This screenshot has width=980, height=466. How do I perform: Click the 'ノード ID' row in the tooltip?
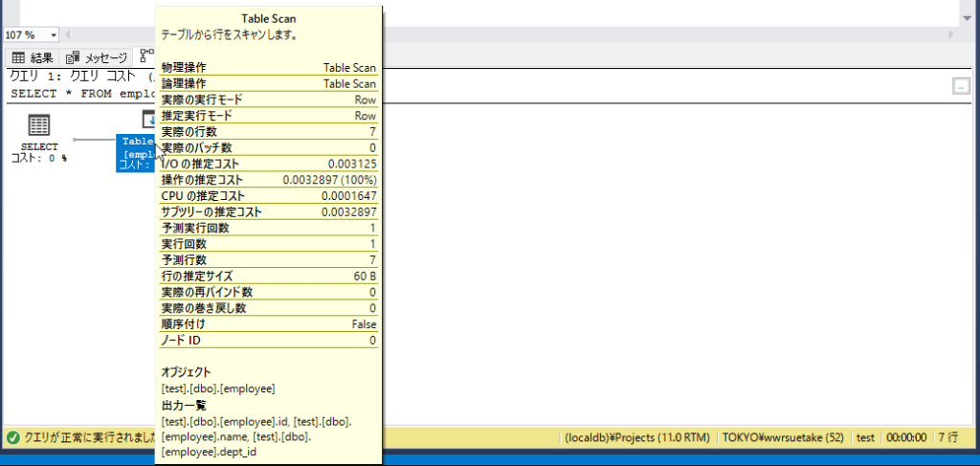(269, 341)
